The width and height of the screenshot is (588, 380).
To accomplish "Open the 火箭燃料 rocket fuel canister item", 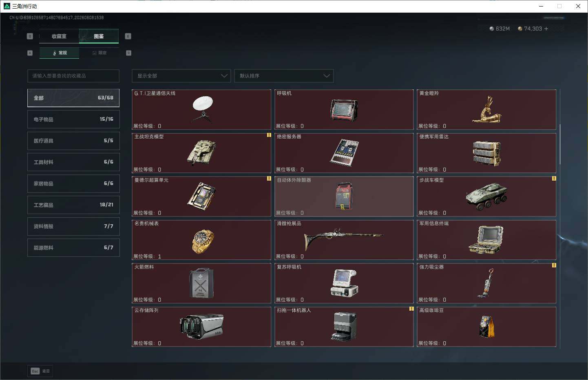I will (201, 283).
